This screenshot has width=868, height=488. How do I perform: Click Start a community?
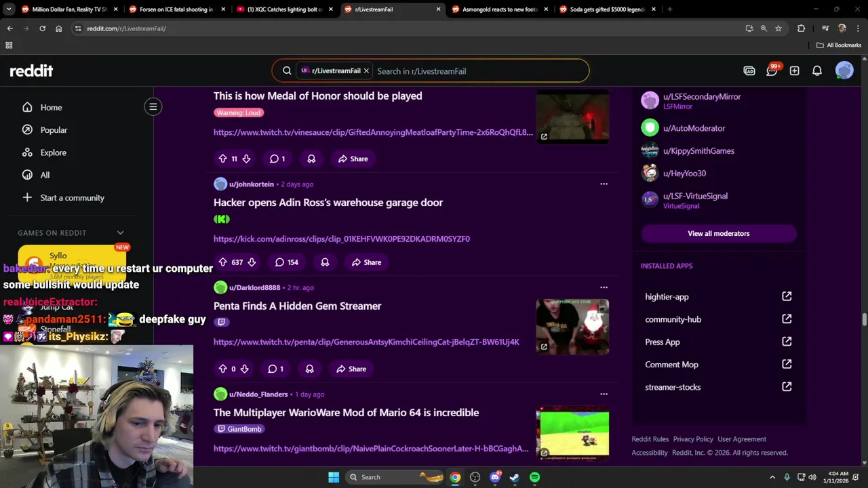(x=73, y=197)
